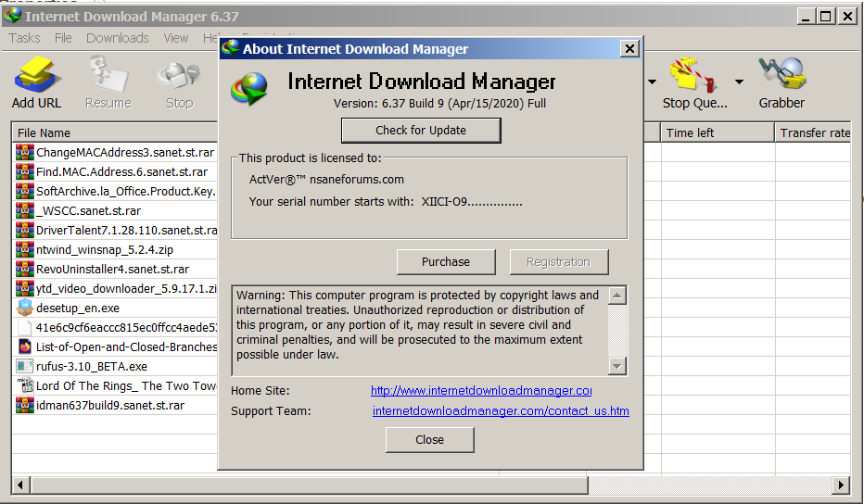Click the installer icon beside desetup_en.exe
This screenshot has height=504, width=864.
coord(25,308)
